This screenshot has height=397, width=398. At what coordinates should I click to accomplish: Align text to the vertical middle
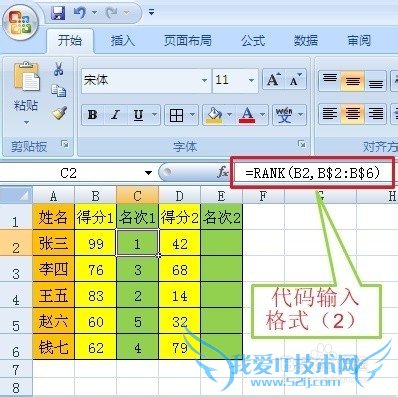pos(352,80)
